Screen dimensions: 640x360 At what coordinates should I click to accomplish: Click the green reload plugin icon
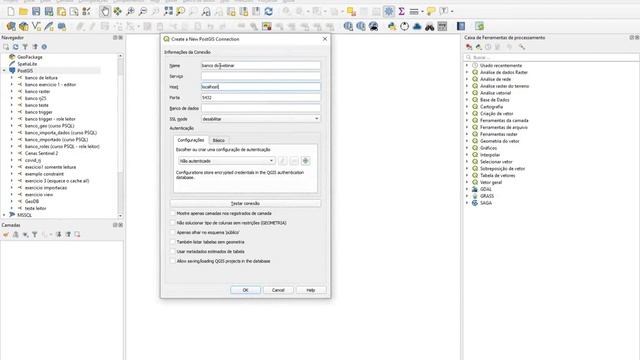point(480,27)
